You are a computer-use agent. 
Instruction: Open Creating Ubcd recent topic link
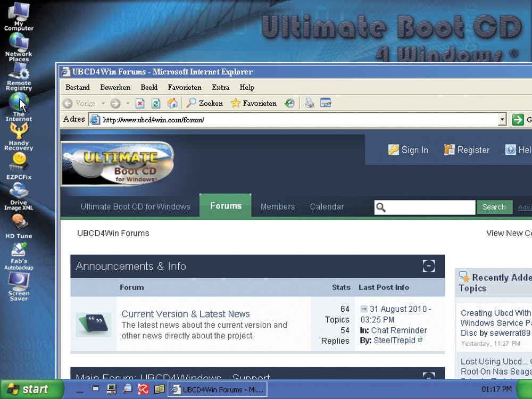tap(495, 323)
